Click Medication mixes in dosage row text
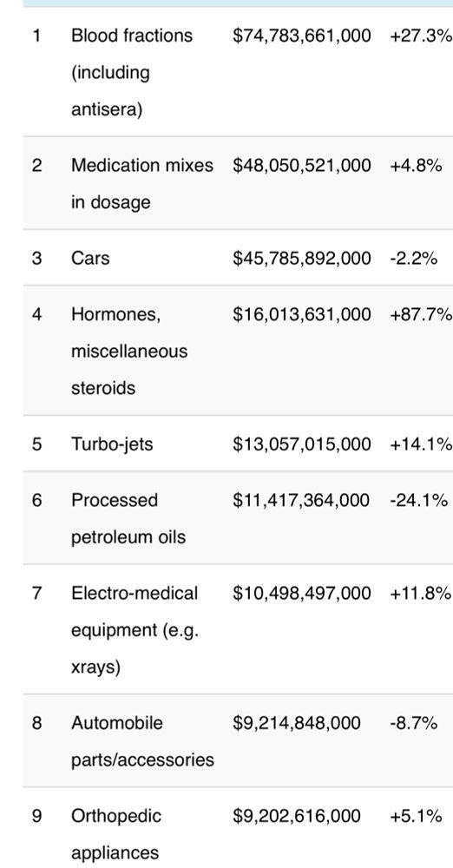453x868 pixels. (141, 184)
